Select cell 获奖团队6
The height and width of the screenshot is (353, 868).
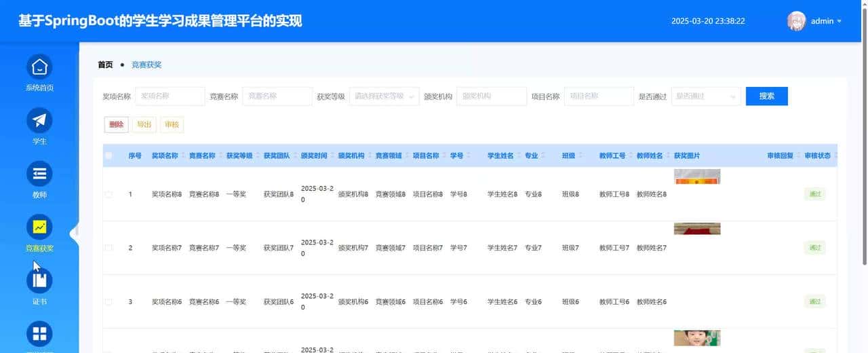click(279, 301)
